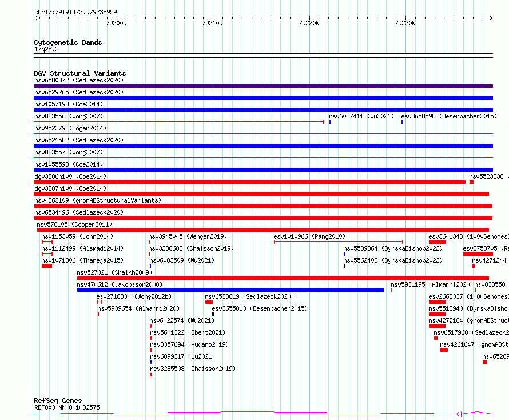Select nsv5939654 (Almarri2020) label
509x420 pixels.
138,308
